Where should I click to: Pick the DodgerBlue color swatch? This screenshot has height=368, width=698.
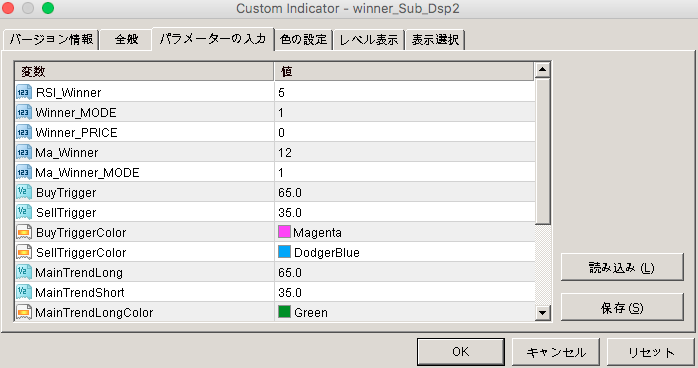click(x=284, y=252)
